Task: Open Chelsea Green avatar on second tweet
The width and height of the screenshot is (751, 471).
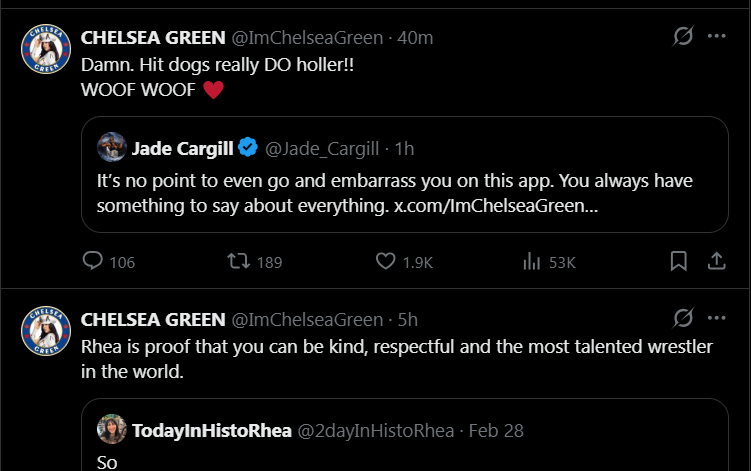Action: (x=45, y=332)
